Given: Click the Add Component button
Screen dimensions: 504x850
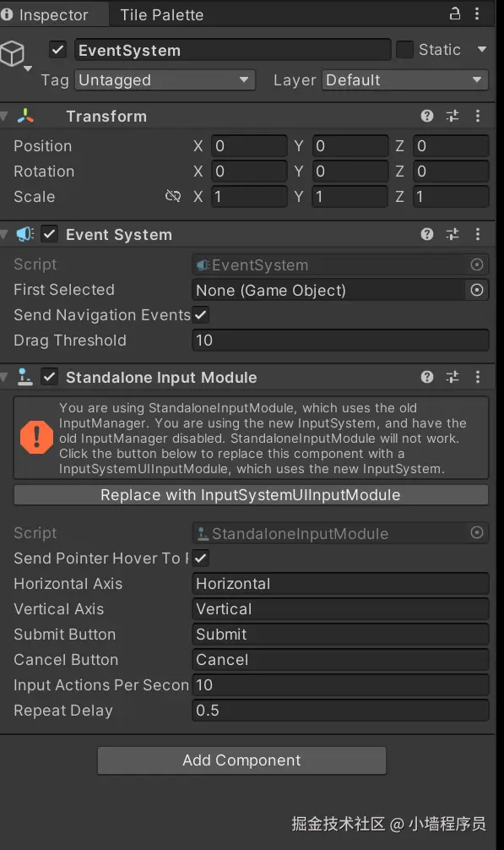Looking at the screenshot, I should 241,760.
